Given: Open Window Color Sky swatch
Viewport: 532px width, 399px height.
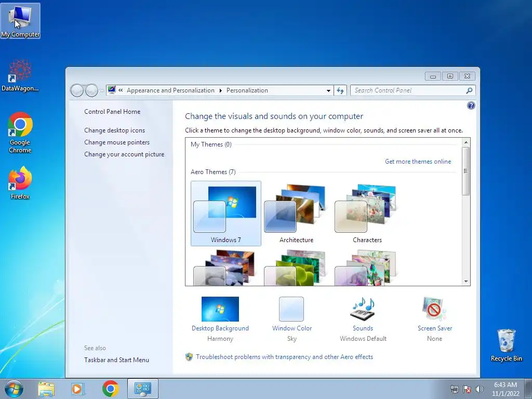Looking at the screenshot, I should [291, 309].
